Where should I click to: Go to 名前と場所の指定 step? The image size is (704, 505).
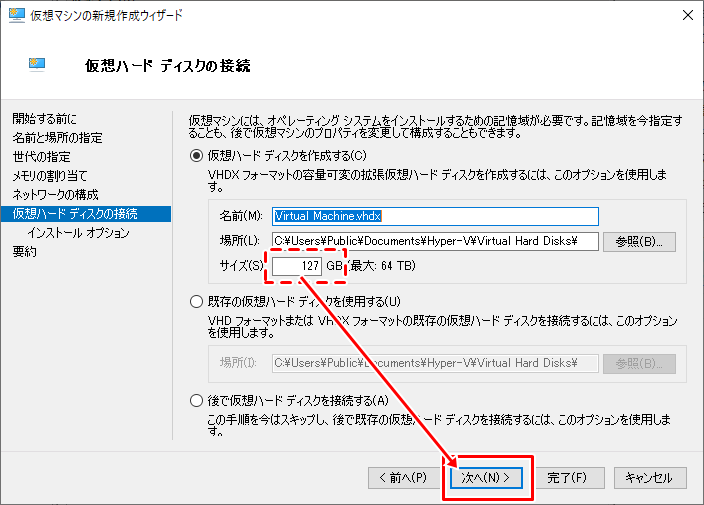point(57,138)
